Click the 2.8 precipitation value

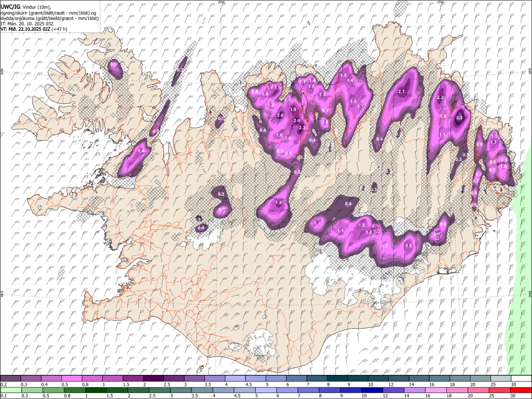(280, 115)
